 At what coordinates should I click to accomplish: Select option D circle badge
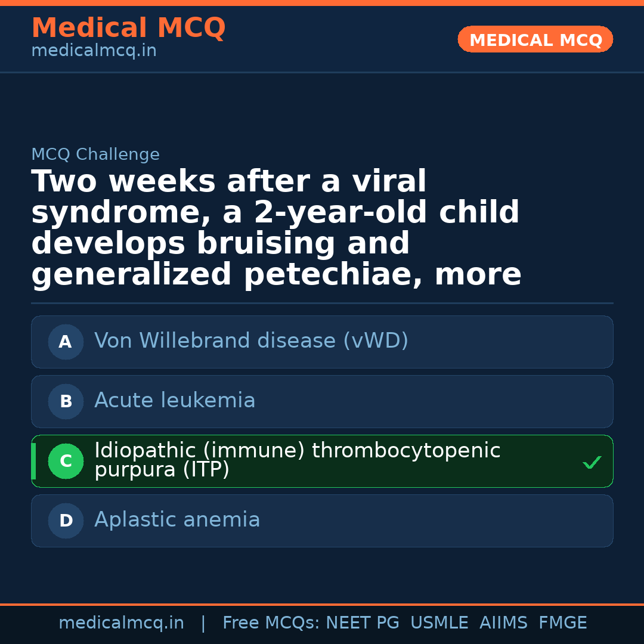[x=66, y=521]
